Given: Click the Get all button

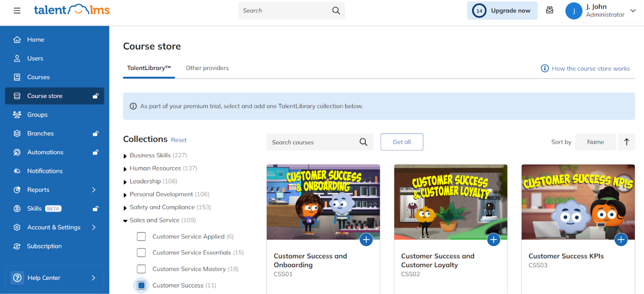Looking at the screenshot, I should pos(402,142).
